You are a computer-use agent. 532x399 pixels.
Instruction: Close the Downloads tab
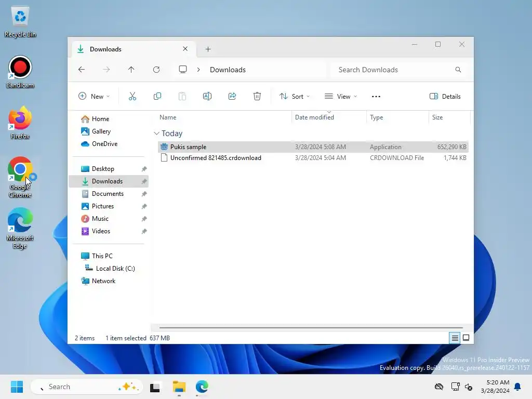click(185, 49)
